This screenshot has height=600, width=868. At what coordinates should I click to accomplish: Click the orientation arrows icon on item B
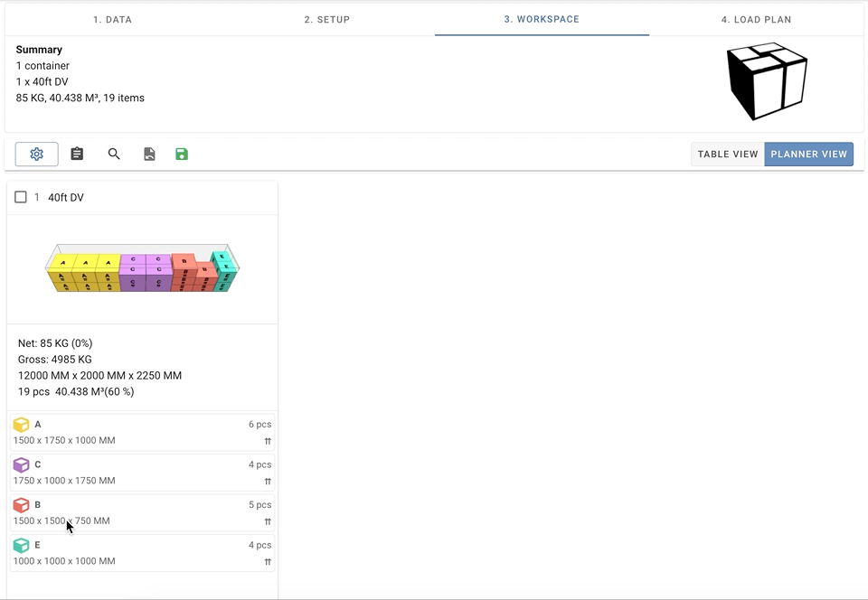(x=268, y=521)
